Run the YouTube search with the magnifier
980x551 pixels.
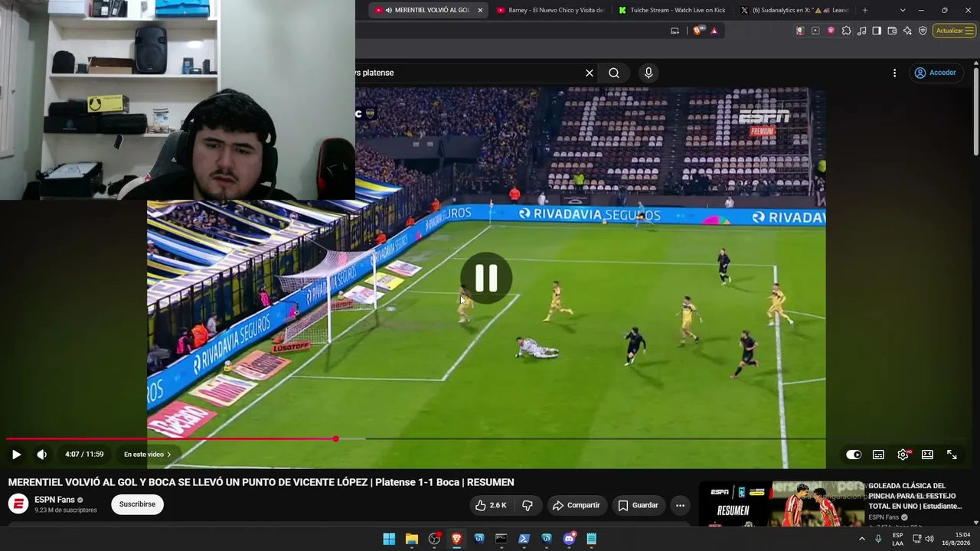(x=614, y=73)
